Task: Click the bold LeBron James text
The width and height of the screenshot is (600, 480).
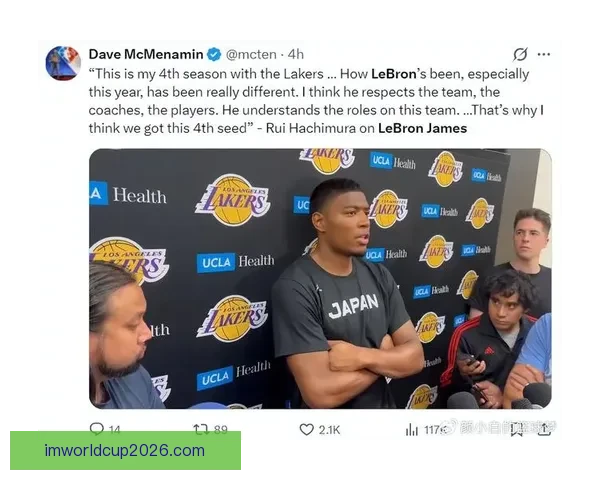Action: pyautogui.click(x=422, y=128)
